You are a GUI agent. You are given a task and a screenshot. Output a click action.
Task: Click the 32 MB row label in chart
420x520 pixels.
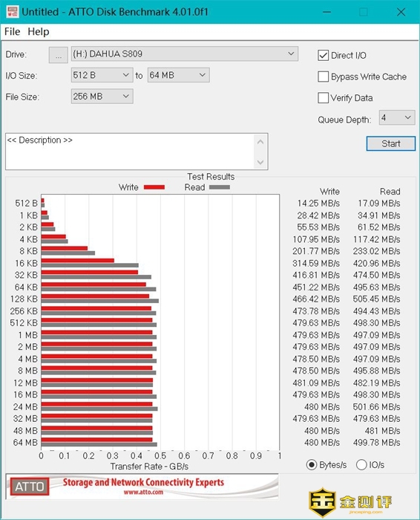coord(25,419)
